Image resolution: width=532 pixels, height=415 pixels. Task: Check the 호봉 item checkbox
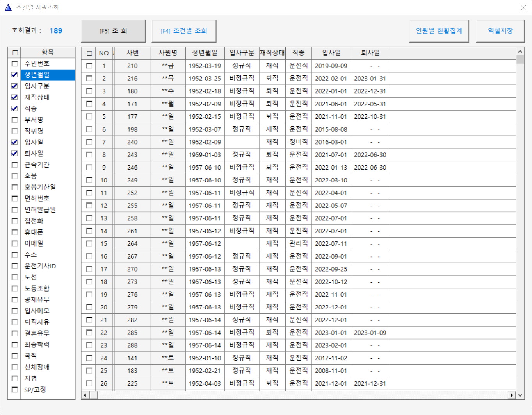pyautogui.click(x=15, y=176)
